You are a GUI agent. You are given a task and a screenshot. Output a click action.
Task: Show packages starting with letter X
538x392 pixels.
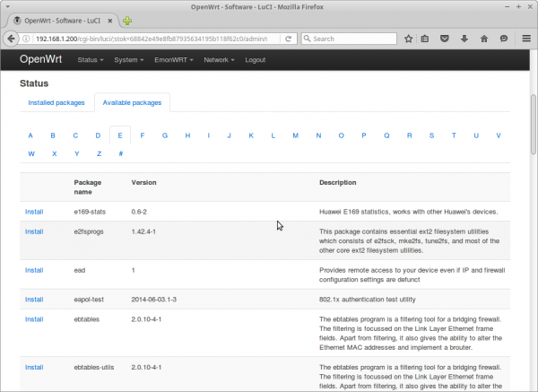[54, 153]
